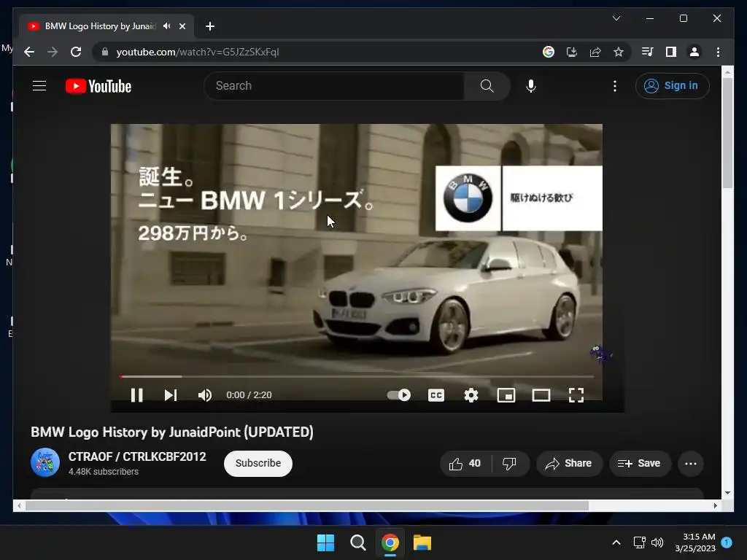Pause the video playback
This screenshot has width=747, height=560.
tap(136, 395)
